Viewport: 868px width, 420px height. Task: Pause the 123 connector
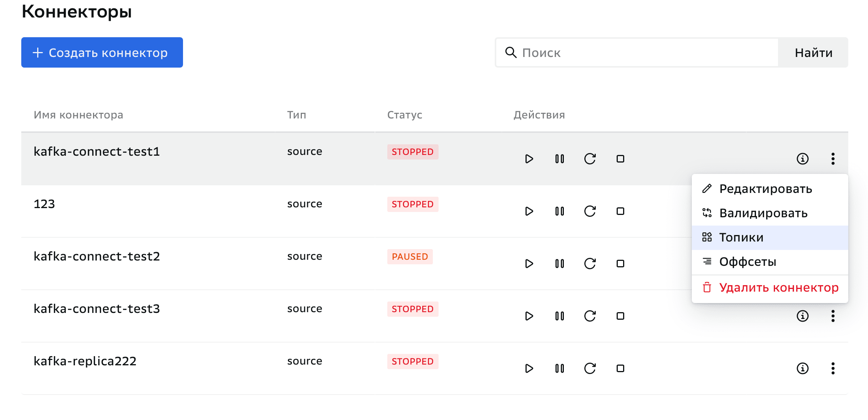(x=559, y=211)
